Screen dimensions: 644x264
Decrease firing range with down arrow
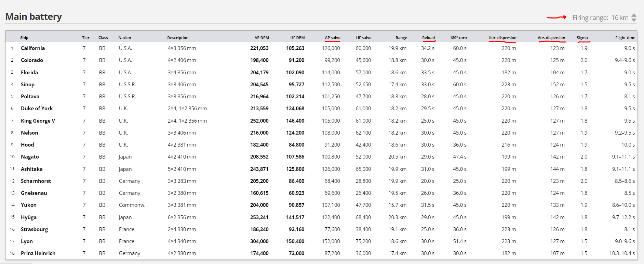point(634,20)
